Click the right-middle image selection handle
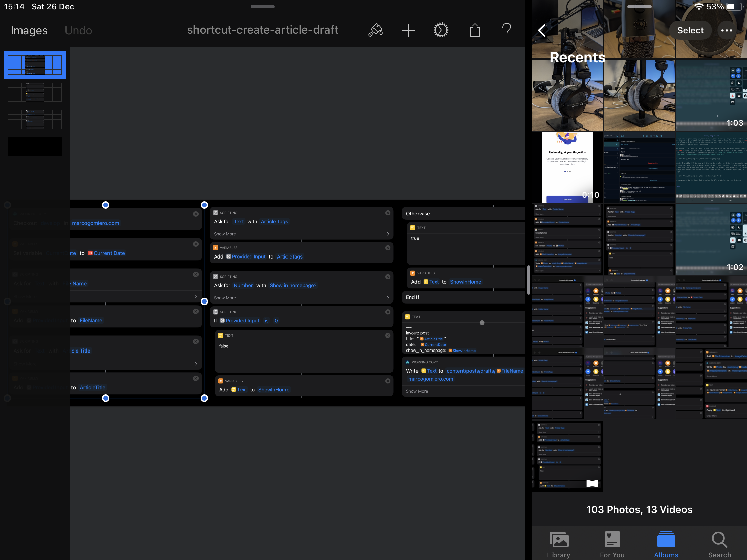The image size is (747, 560). point(204,301)
